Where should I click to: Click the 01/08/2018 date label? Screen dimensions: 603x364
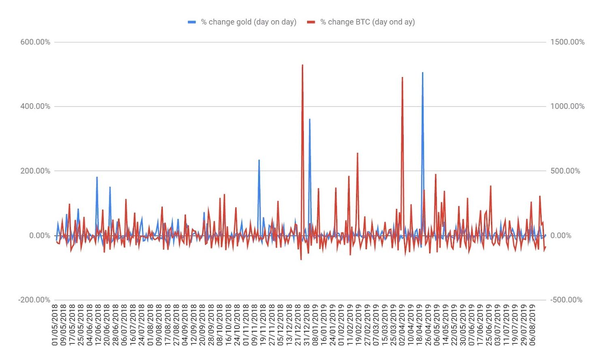150,326
